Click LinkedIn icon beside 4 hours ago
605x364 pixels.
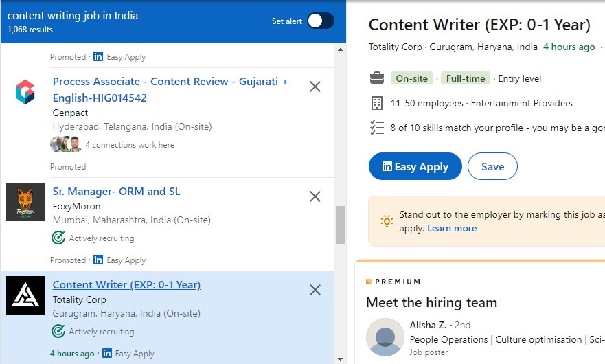click(x=107, y=353)
